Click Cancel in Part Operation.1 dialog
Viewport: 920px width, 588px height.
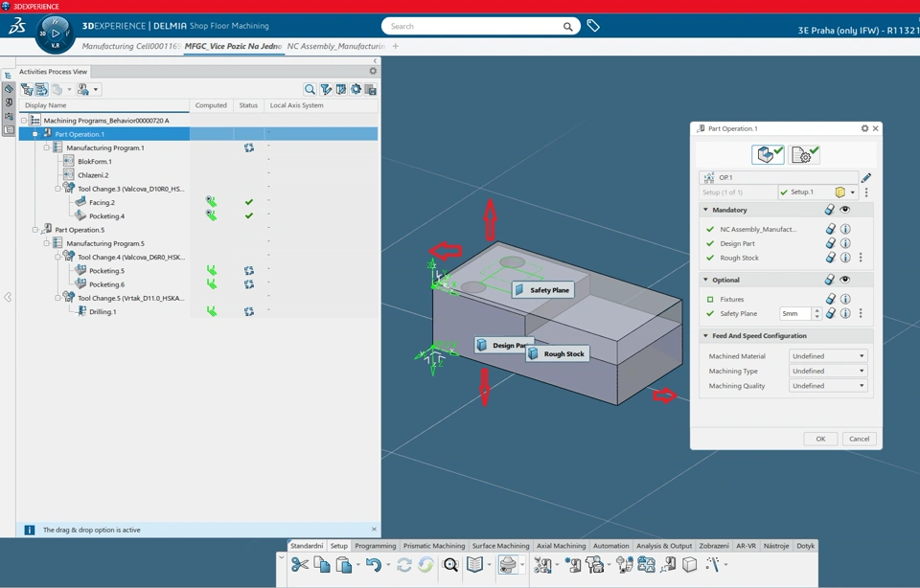coord(859,439)
